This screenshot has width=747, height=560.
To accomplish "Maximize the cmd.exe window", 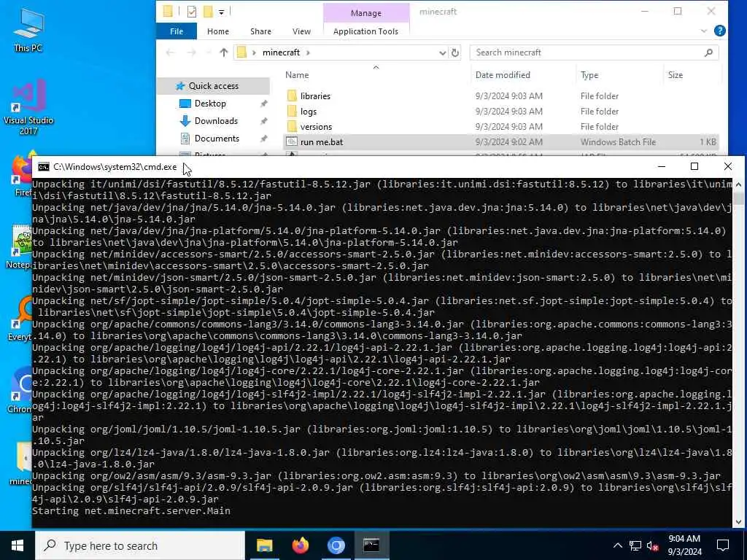I will click(x=694, y=166).
